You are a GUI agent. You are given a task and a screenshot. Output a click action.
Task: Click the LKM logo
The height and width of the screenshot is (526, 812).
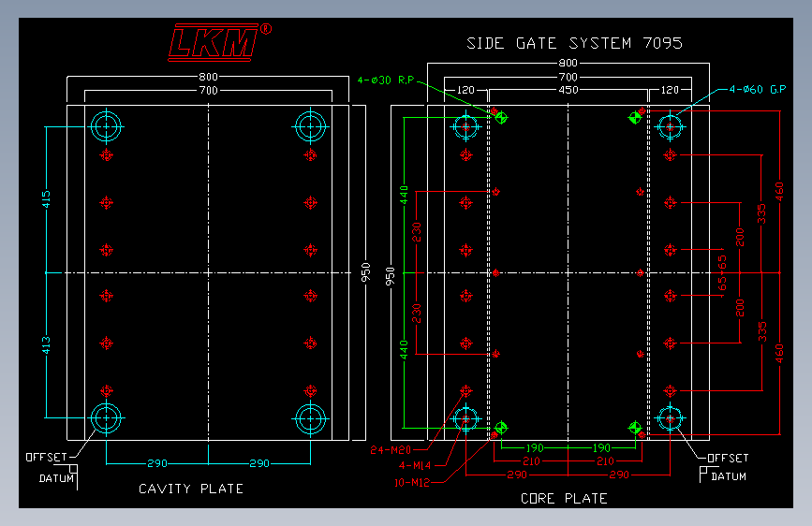(x=219, y=42)
